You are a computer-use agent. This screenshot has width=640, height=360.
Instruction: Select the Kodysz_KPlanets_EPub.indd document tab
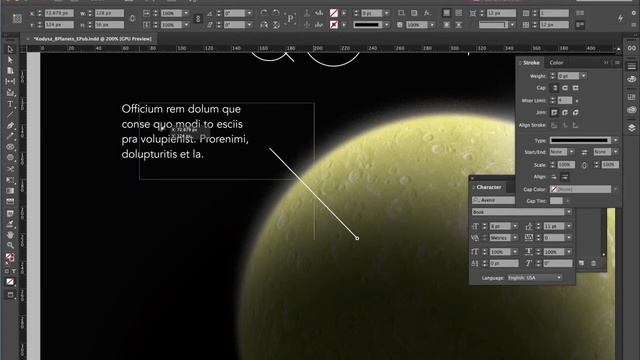tap(92, 39)
